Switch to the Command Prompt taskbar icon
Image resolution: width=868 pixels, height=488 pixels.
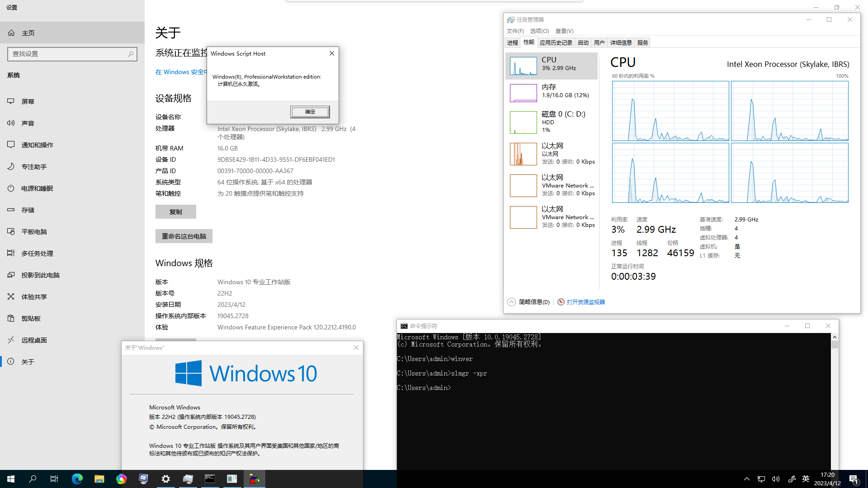point(210,479)
